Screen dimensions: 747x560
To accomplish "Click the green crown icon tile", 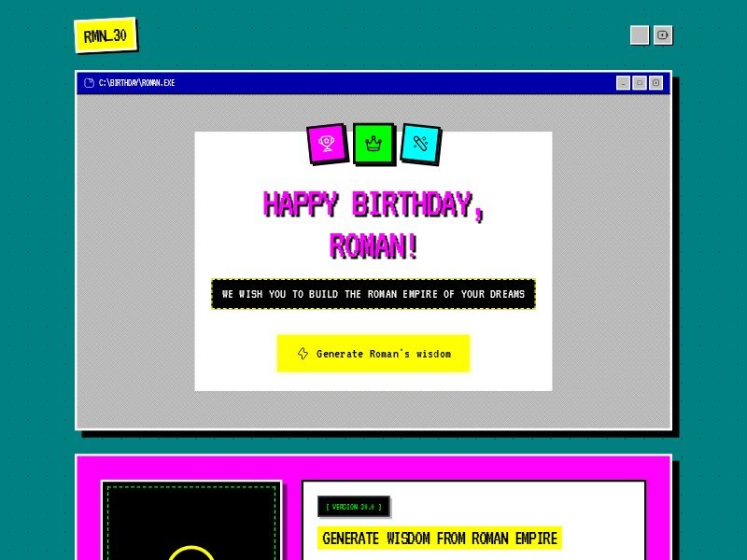I will (373, 144).
